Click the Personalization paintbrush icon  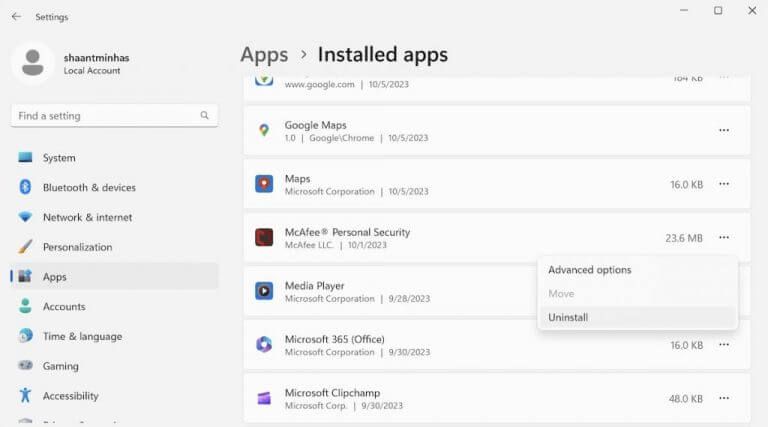(x=25, y=247)
